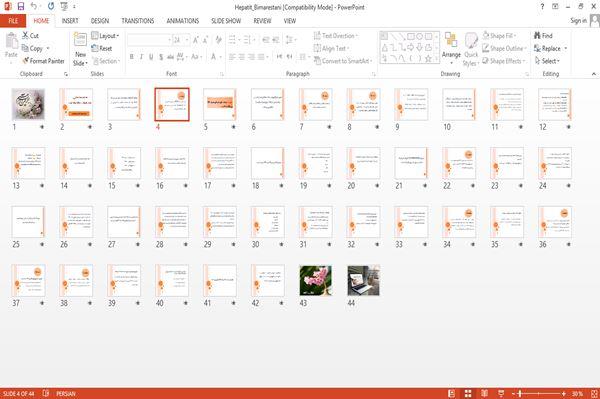Switch to the DESIGN tab
The height and width of the screenshot is (399, 600).
pyautogui.click(x=100, y=21)
